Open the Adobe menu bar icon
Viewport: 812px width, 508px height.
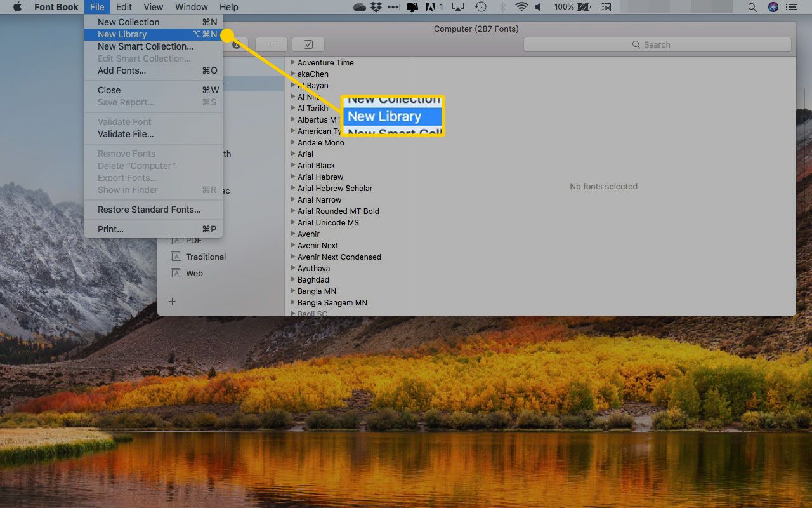point(435,7)
